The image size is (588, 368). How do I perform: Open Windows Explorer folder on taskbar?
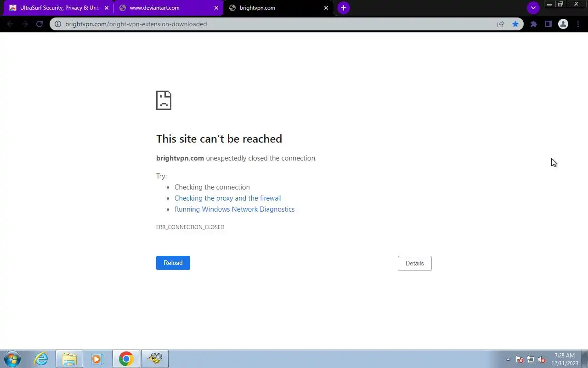click(69, 359)
